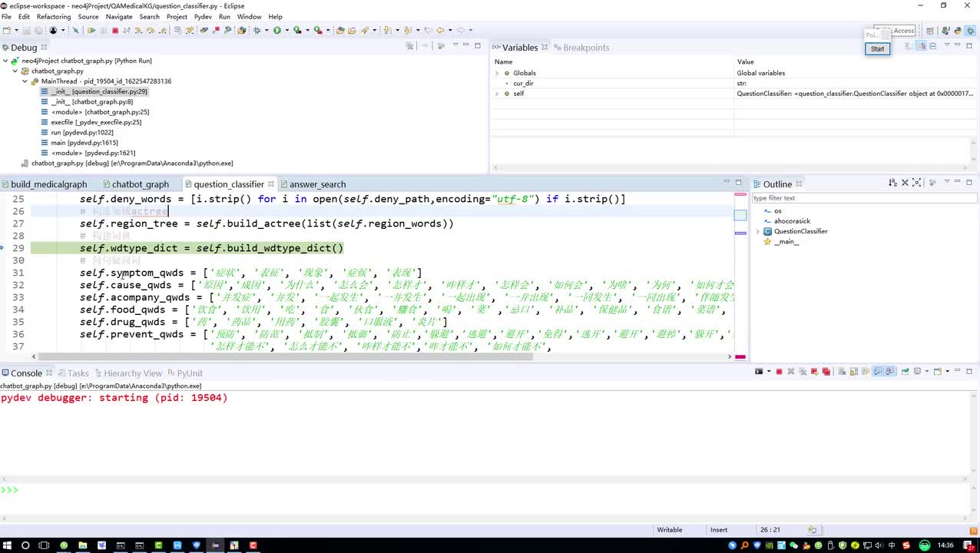Image resolution: width=980 pixels, height=553 pixels.
Task: Switch to the PyUnit tab
Action: pyautogui.click(x=185, y=373)
